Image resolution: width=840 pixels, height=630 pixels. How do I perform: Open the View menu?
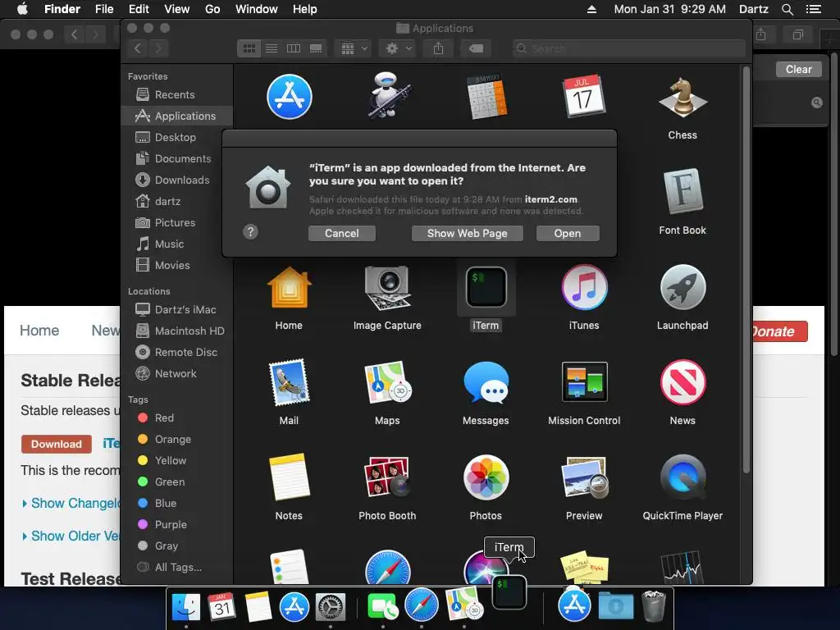[177, 9]
